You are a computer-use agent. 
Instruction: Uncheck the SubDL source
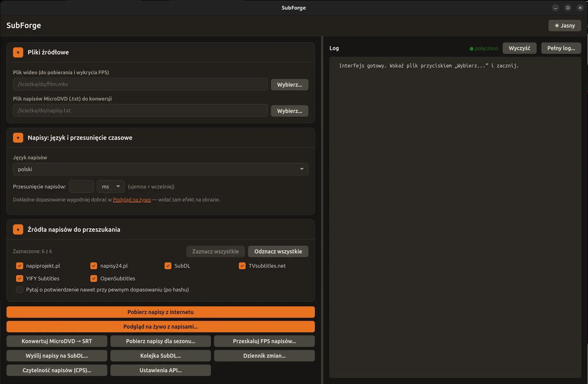pos(168,266)
